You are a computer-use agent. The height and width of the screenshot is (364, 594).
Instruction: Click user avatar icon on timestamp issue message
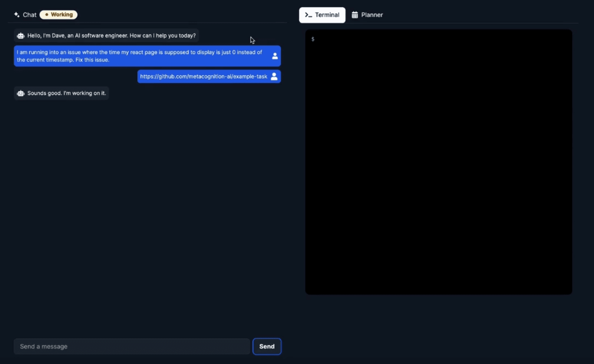click(275, 56)
